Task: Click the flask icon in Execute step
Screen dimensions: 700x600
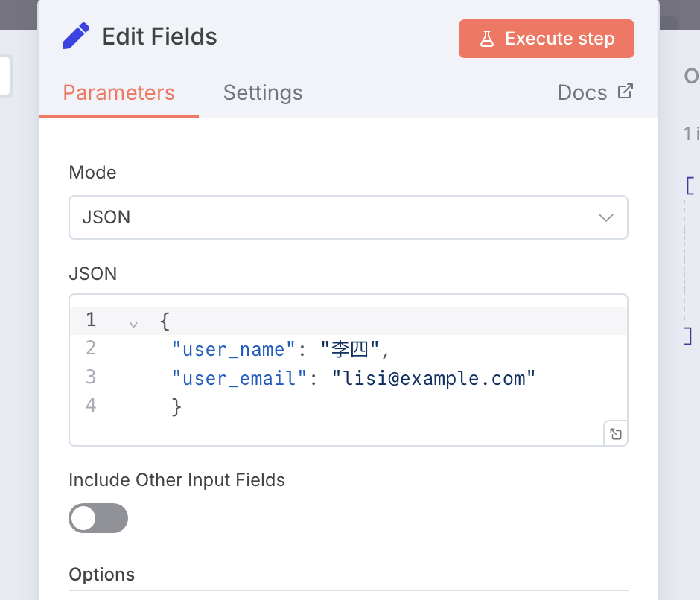Action: click(x=487, y=39)
